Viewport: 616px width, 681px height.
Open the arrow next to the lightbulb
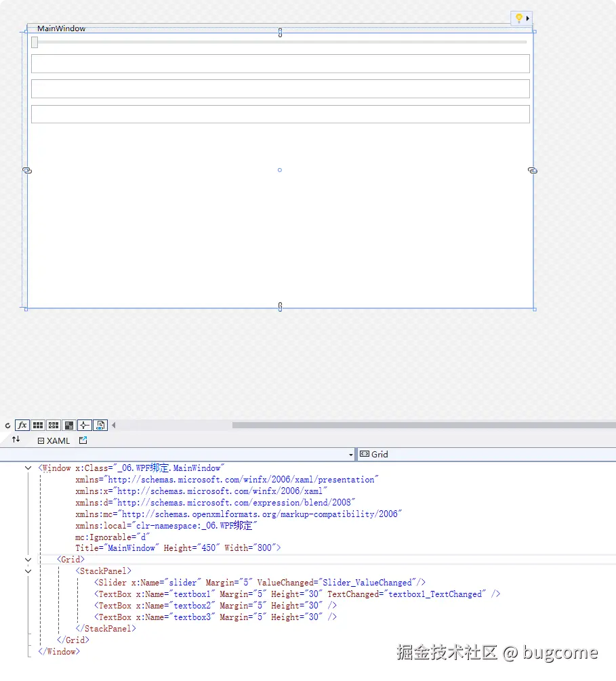point(528,18)
